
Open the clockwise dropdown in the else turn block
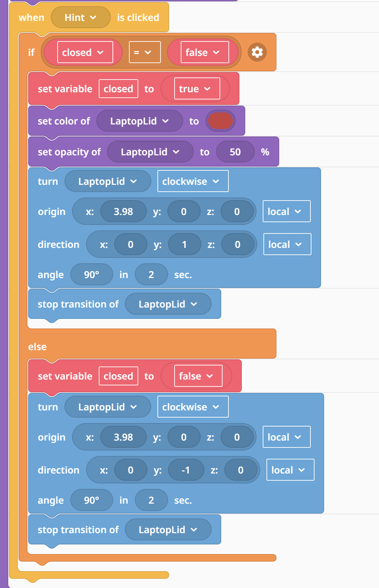[x=193, y=407]
